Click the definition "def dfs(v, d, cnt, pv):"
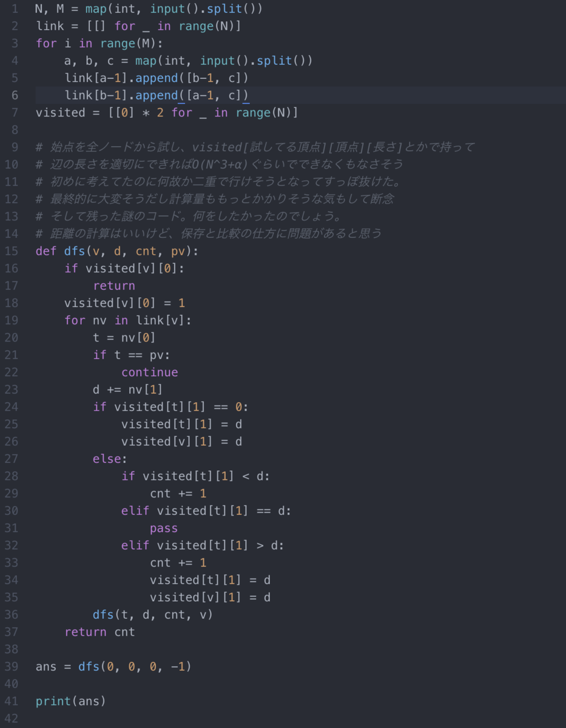The height and width of the screenshot is (728, 566). pyautogui.click(x=117, y=251)
